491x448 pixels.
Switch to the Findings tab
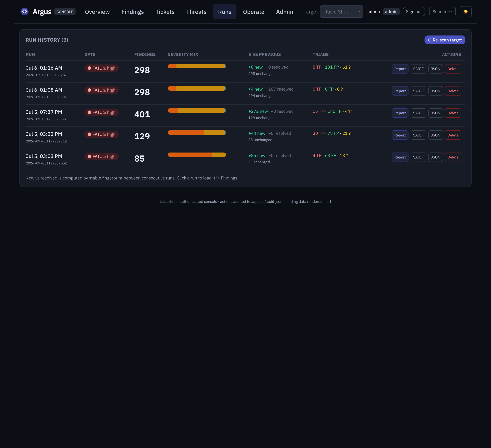point(132,12)
